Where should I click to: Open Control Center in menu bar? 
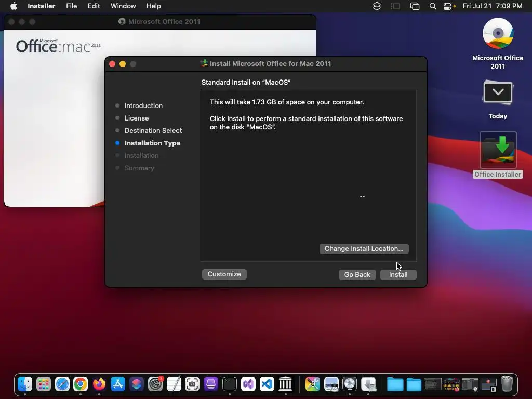447,6
